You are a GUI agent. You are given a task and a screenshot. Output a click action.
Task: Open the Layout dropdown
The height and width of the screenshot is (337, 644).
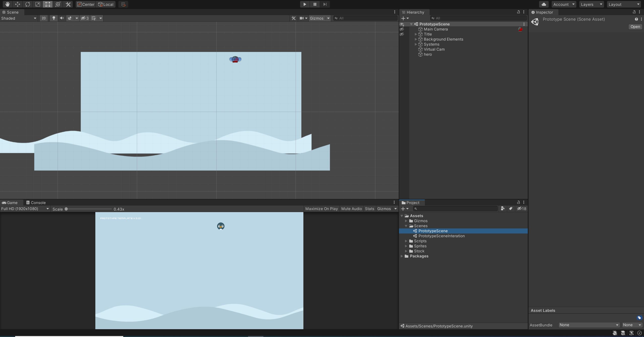pyautogui.click(x=624, y=4)
